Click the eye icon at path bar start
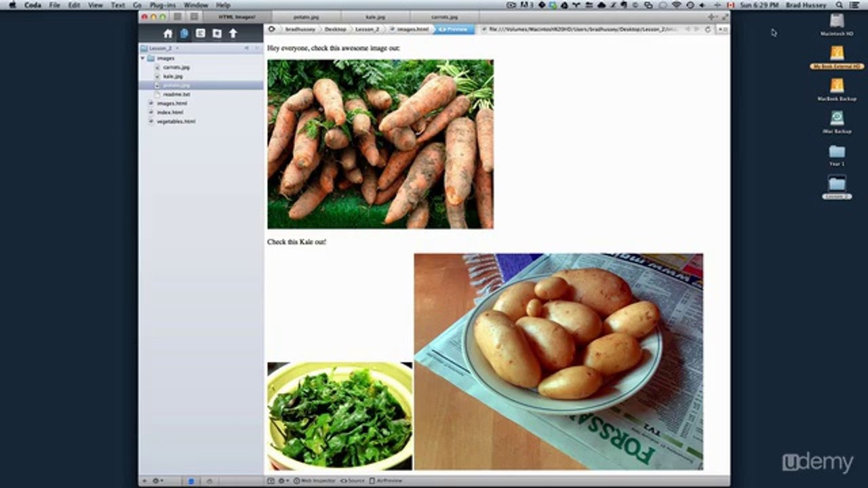Screen dimensions: 868x488 (272, 29)
